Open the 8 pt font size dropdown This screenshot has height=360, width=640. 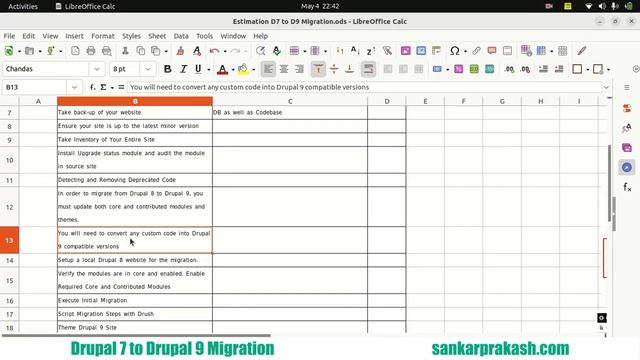(x=148, y=69)
